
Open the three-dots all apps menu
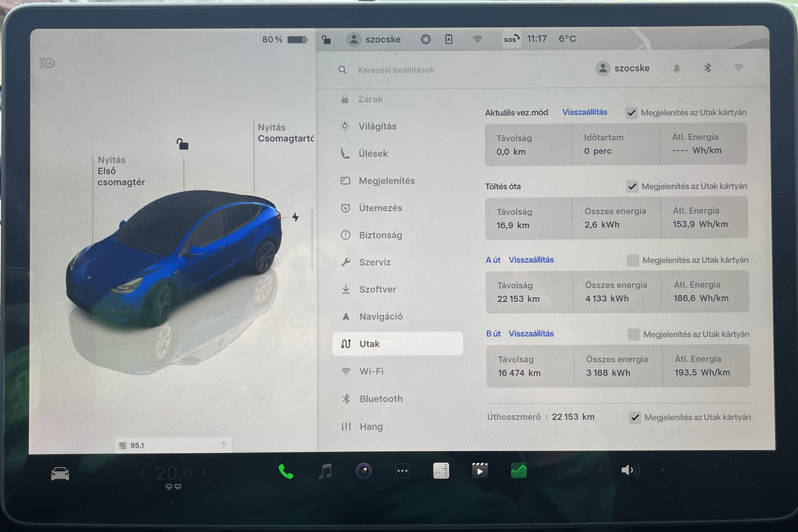[x=402, y=471]
